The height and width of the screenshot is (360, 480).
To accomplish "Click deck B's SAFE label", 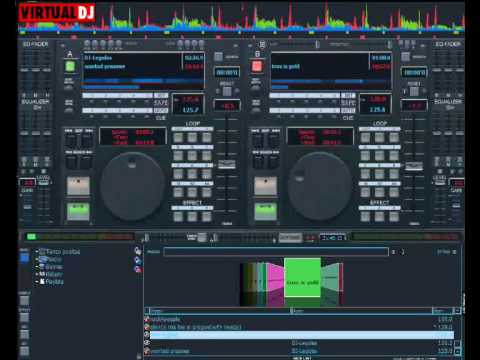I will (x=348, y=103).
